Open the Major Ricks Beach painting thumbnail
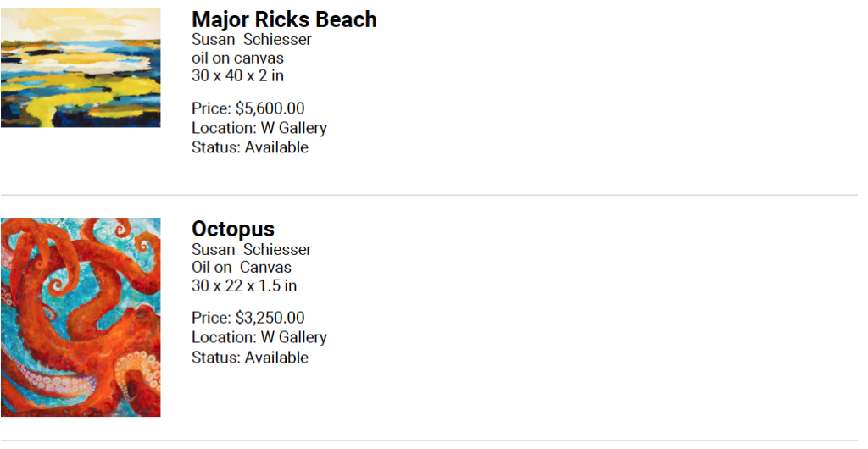This screenshot has width=868, height=449. click(x=81, y=68)
